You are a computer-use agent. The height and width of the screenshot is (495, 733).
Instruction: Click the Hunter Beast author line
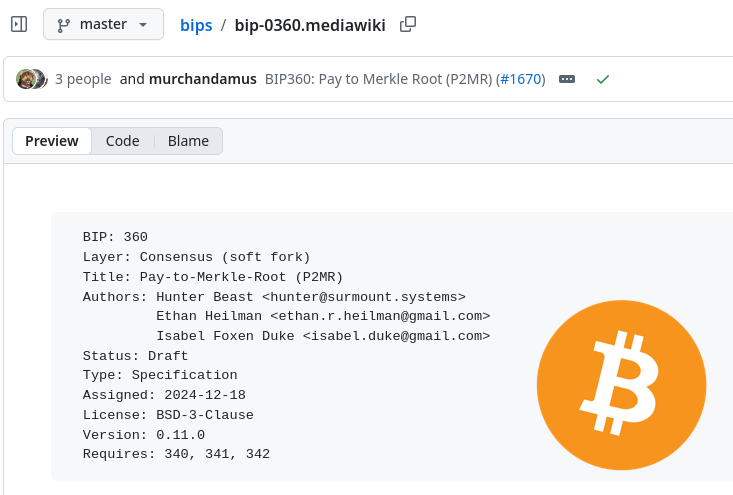[274, 297]
